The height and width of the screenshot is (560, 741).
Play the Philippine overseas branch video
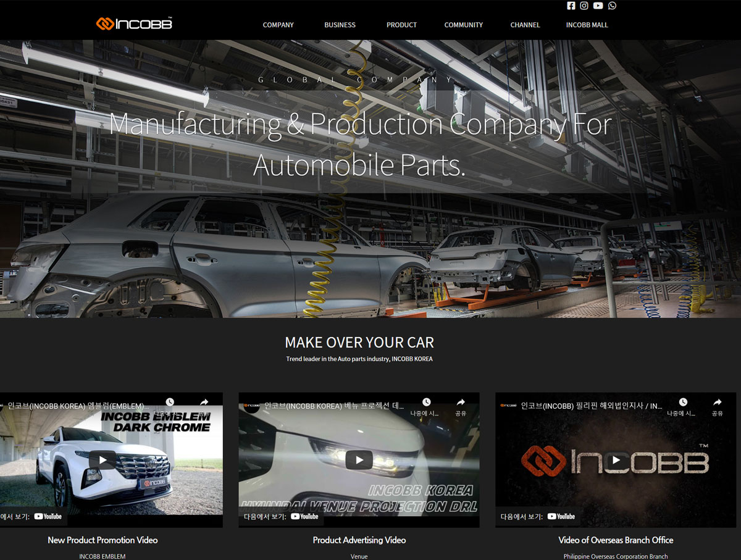tap(616, 460)
